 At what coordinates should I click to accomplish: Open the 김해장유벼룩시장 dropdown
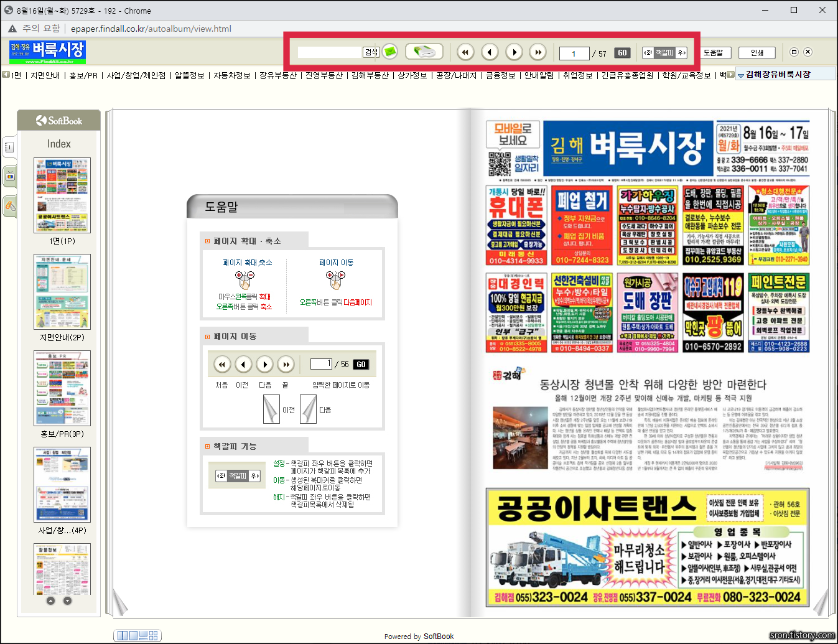786,74
